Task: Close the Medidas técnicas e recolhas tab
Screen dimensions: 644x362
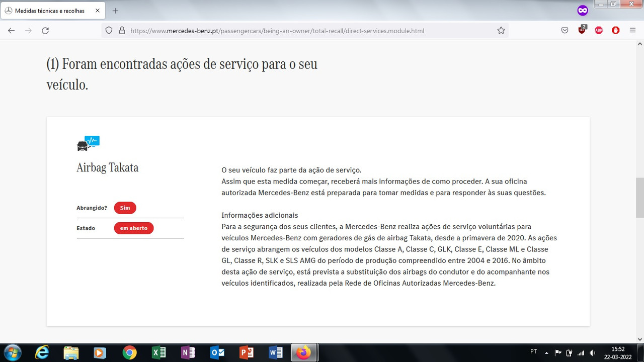Action: 98,11
